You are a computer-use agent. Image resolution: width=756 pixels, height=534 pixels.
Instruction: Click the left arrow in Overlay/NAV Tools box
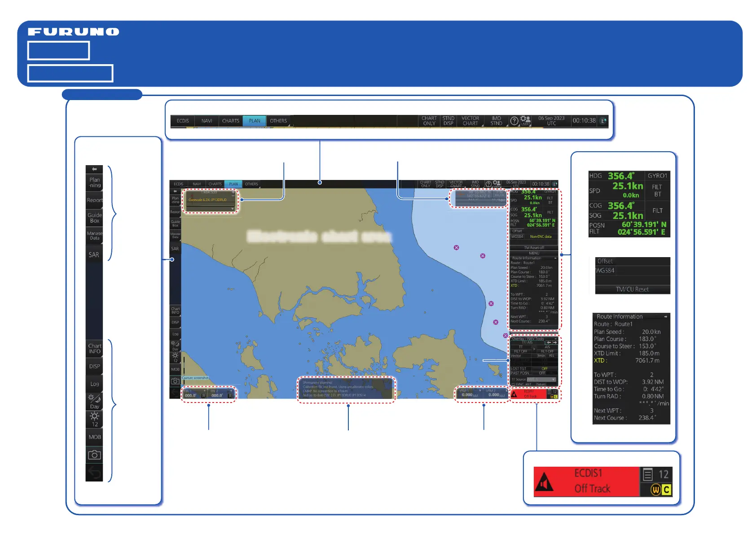coord(549,342)
